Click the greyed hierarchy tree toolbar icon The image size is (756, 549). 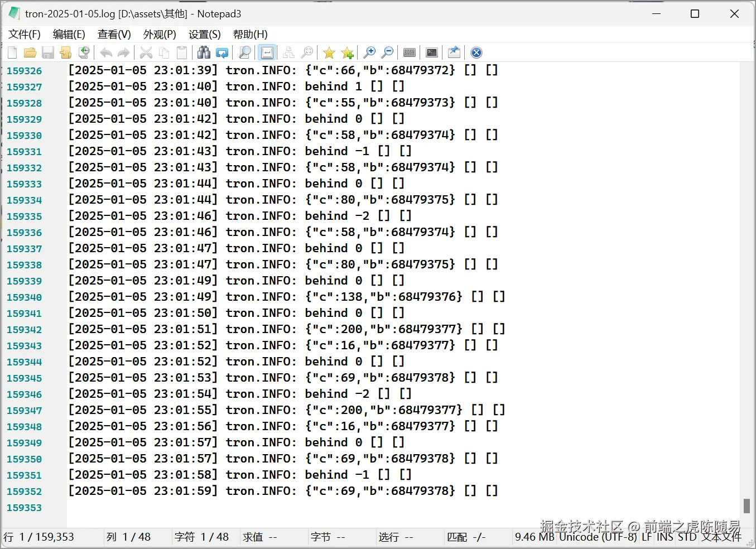click(x=289, y=52)
